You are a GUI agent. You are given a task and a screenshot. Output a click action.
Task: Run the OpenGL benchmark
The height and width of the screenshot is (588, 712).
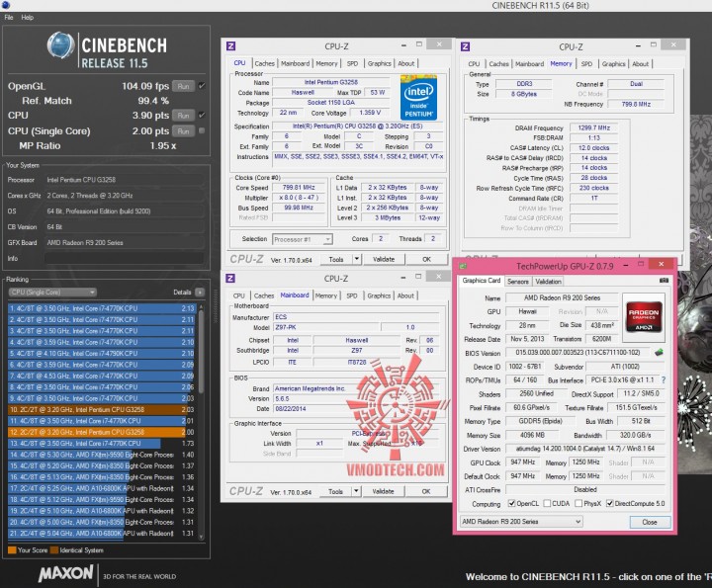point(184,86)
